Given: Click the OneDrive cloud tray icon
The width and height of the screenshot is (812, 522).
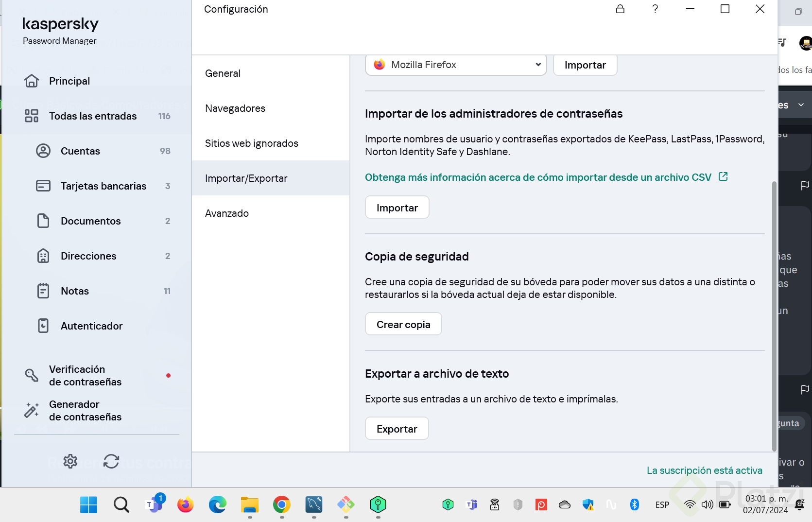Looking at the screenshot, I should pyautogui.click(x=565, y=505).
